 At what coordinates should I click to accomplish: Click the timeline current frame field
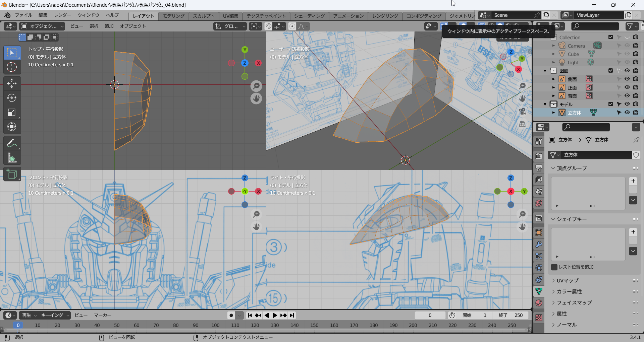click(430, 315)
